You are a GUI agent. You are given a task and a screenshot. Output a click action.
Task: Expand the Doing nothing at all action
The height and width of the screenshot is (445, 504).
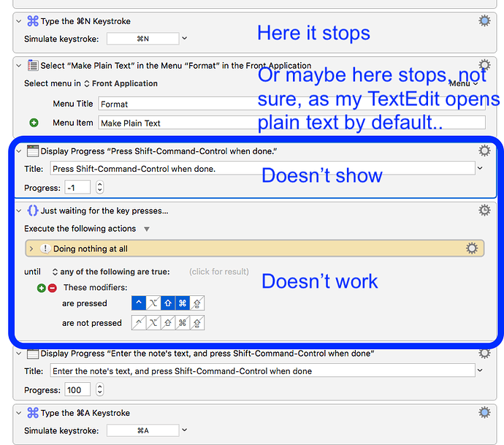[31, 249]
